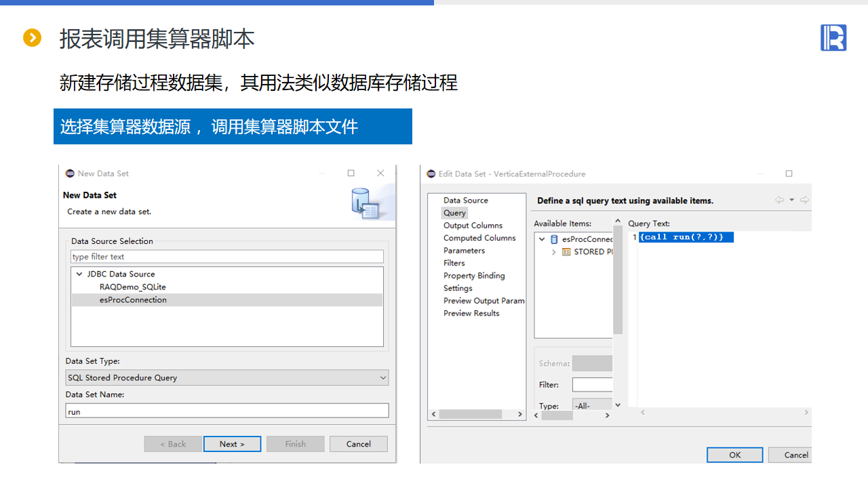
Task: Cancel the Edit Data Set dialog
Action: coord(791,455)
